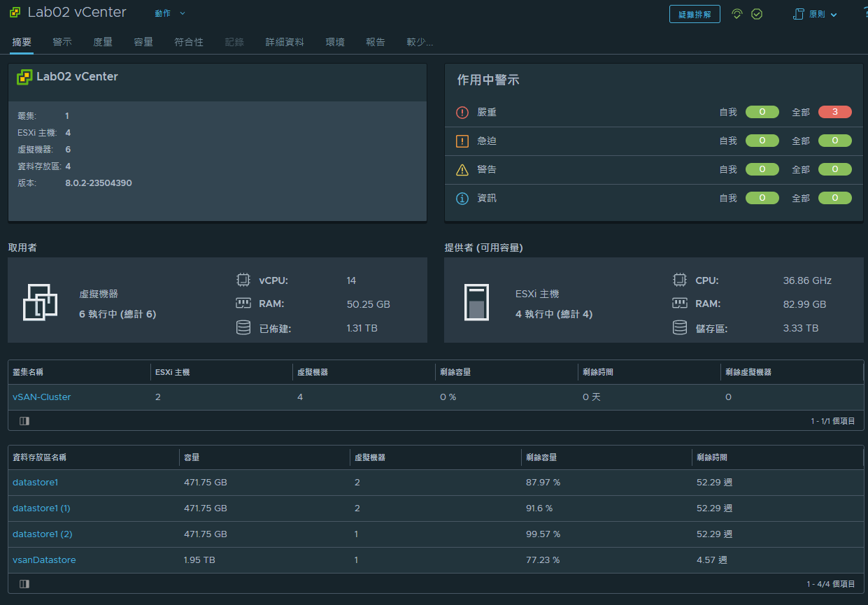Click the RAM icon in the 取用者 panel
The image size is (868, 605).
pyautogui.click(x=243, y=304)
